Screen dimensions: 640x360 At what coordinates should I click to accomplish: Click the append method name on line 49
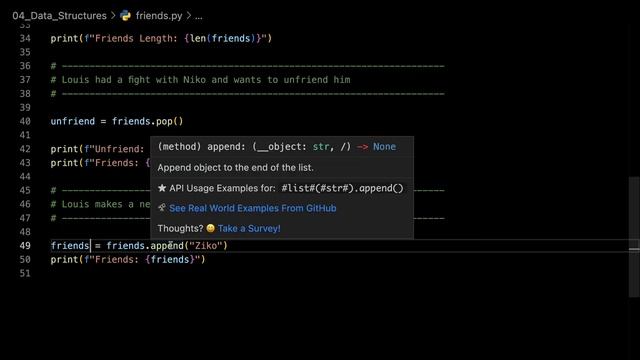(x=167, y=246)
